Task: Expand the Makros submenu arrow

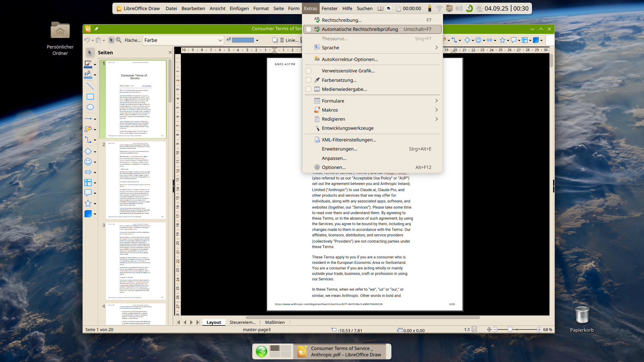Action: click(x=436, y=110)
